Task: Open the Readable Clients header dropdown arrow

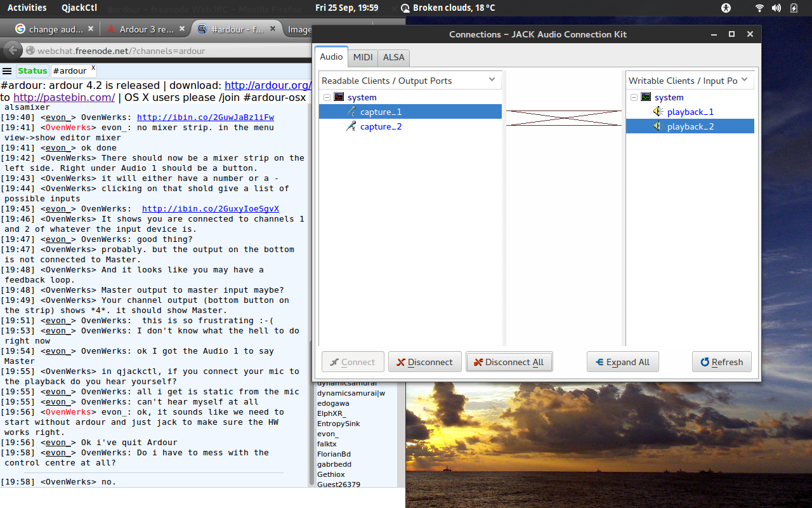Action: [492, 80]
